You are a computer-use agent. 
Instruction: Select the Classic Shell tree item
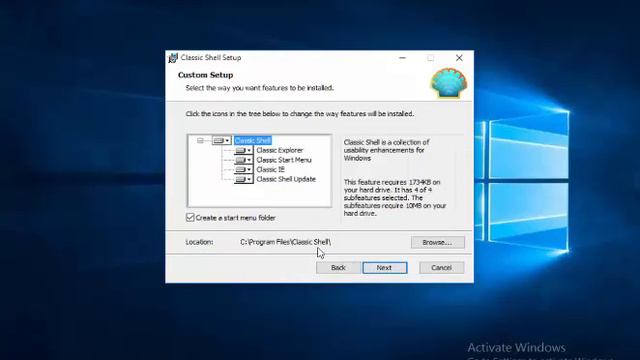point(253,140)
